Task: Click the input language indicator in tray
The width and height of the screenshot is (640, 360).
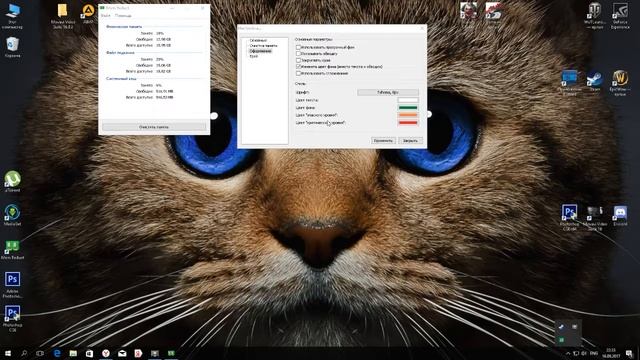Action: [594, 353]
